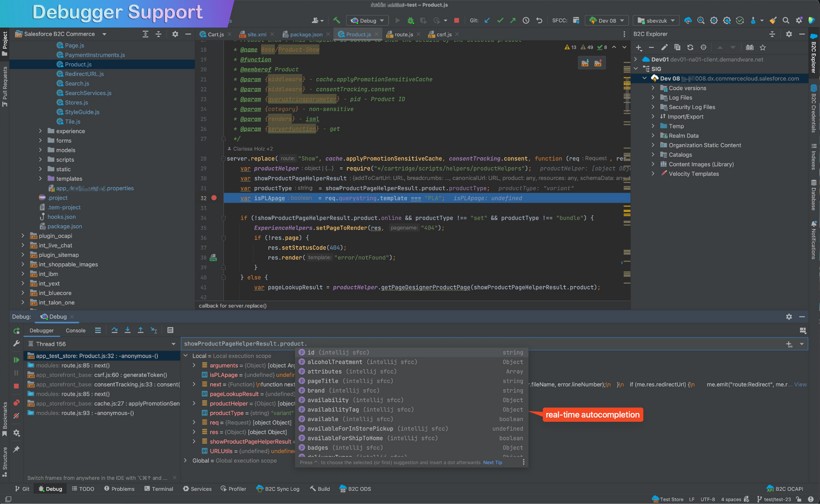This screenshot has height=504, width=820.
Task: Click the Step Over debugger icon
Action: click(x=114, y=330)
